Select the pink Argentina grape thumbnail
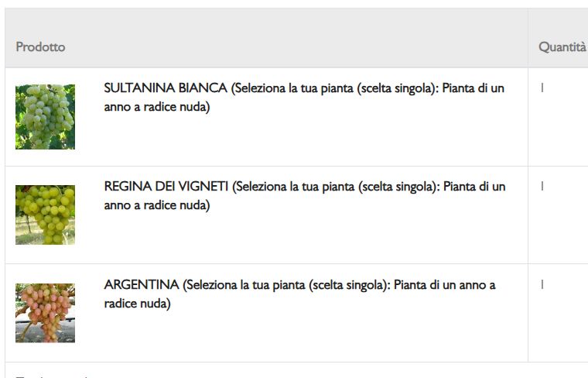 tap(45, 313)
